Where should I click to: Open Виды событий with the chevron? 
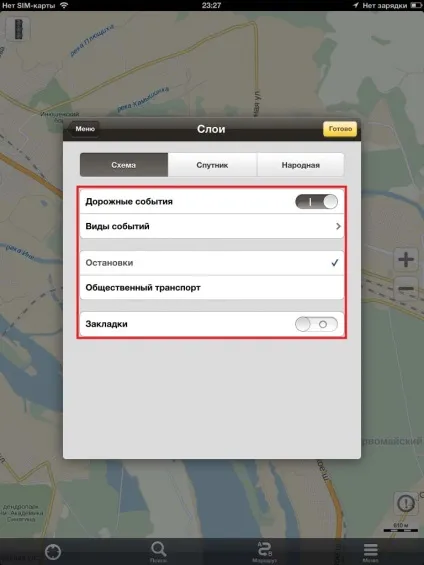[338, 226]
